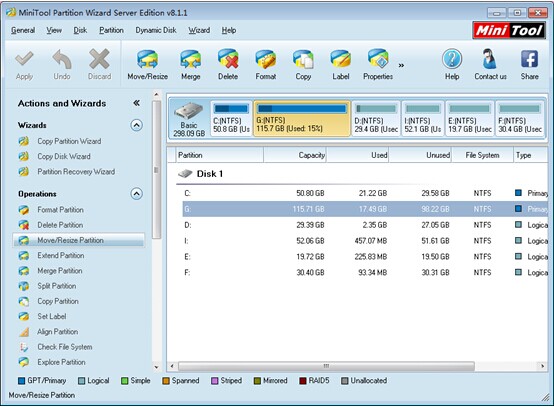Collapse the Operations section

pos(137,194)
